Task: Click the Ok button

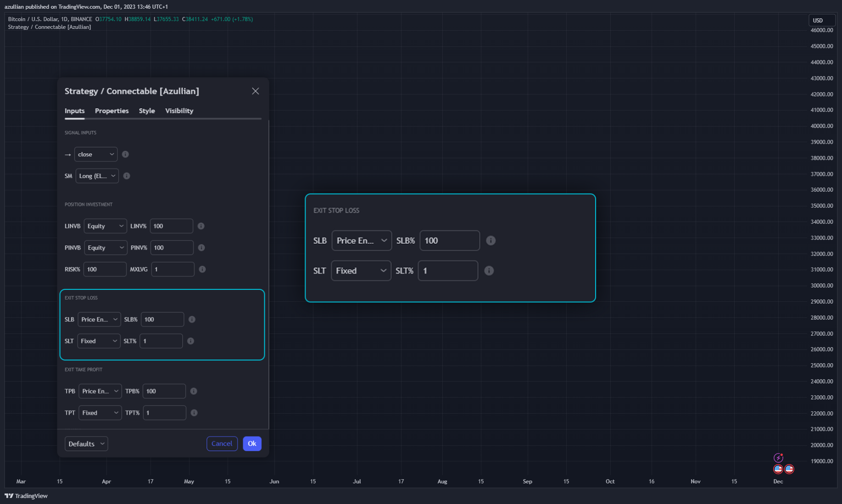Action: [252, 444]
